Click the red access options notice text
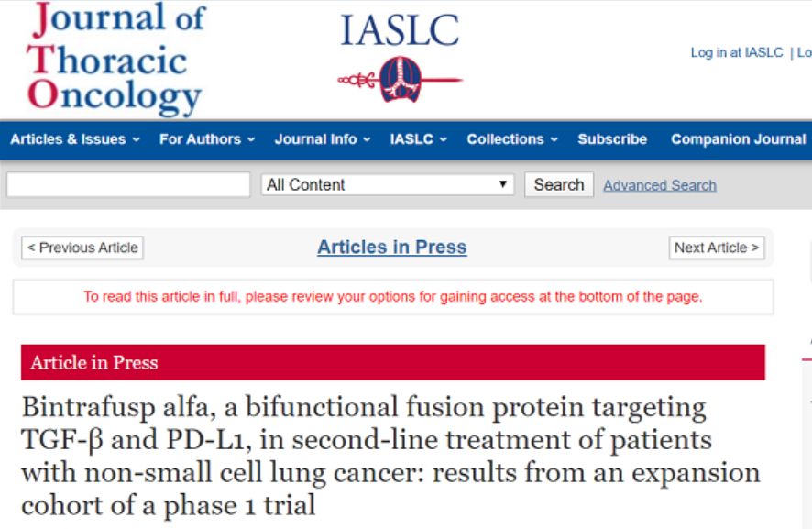 coord(392,297)
